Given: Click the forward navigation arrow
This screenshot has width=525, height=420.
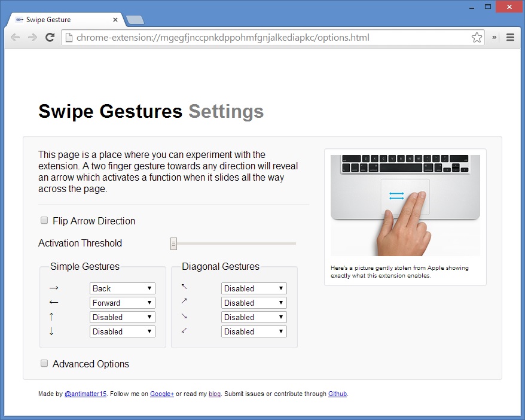Looking at the screenshot, I should coord(33,37).
